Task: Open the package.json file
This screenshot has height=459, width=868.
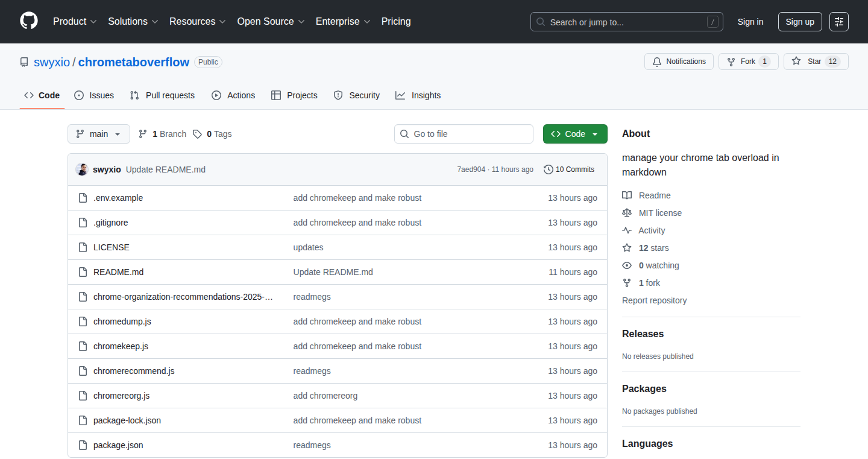Action: pos(118,445)
